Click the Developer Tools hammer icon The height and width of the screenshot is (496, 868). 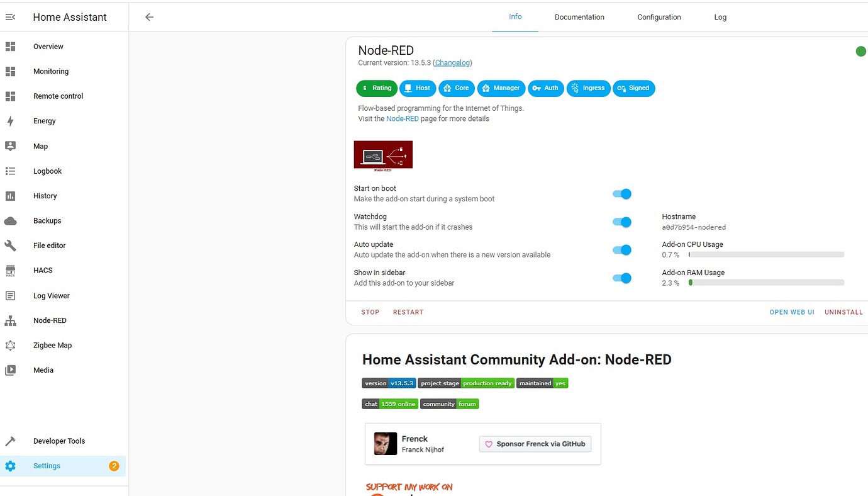click(10, 441)
